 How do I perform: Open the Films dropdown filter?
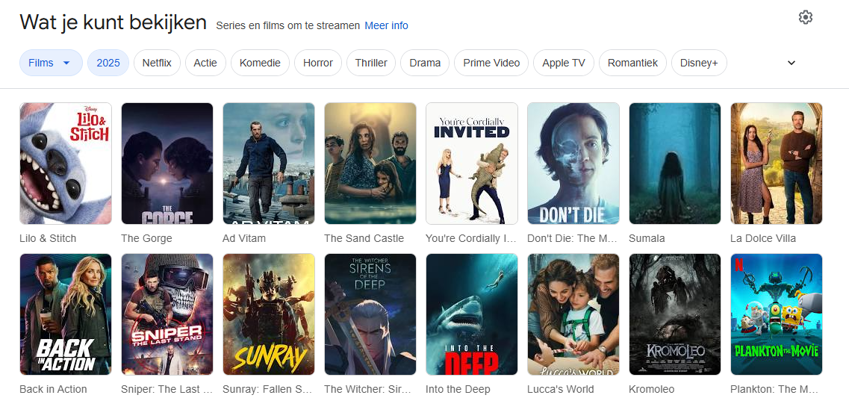(x=51, y=63)
